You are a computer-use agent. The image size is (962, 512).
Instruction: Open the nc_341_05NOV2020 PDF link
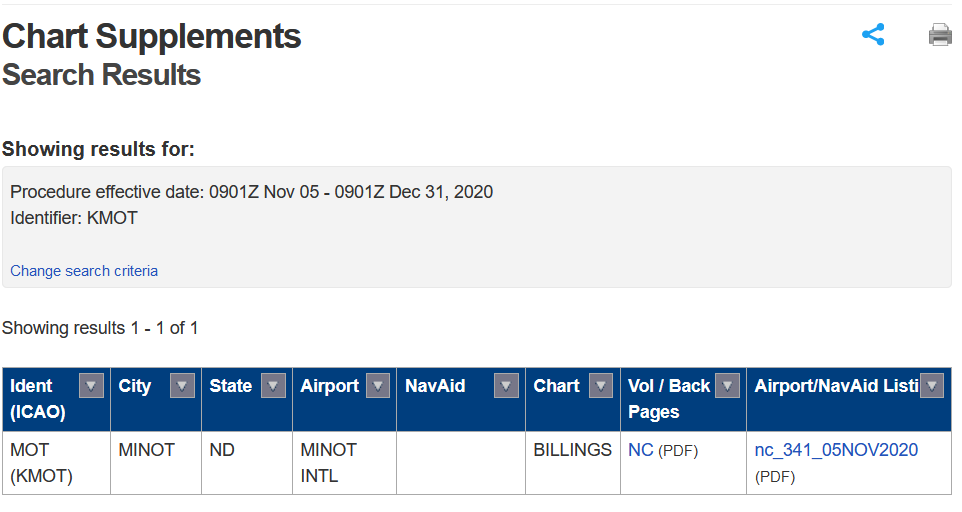tap(836, 450)
